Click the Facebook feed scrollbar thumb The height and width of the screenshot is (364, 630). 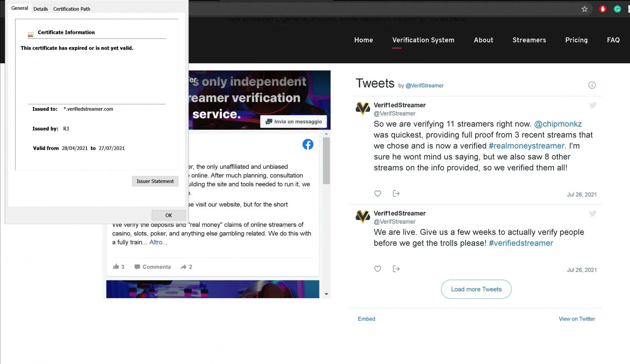pos(326,161)
